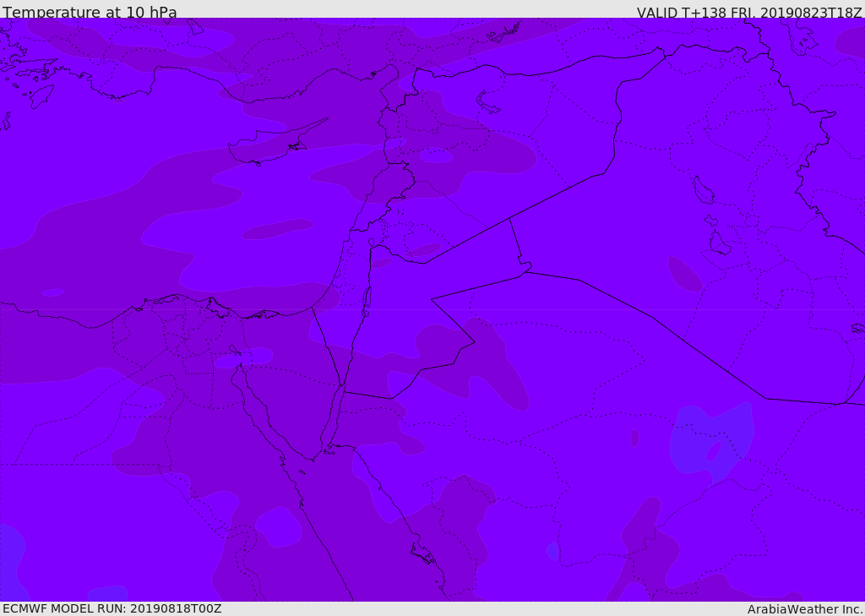The height and width of the screenshot is (616, 865).
Task: Click the 'VALID T+138 FRI. 20190823T18Z' label
Action: click(749, 13)
